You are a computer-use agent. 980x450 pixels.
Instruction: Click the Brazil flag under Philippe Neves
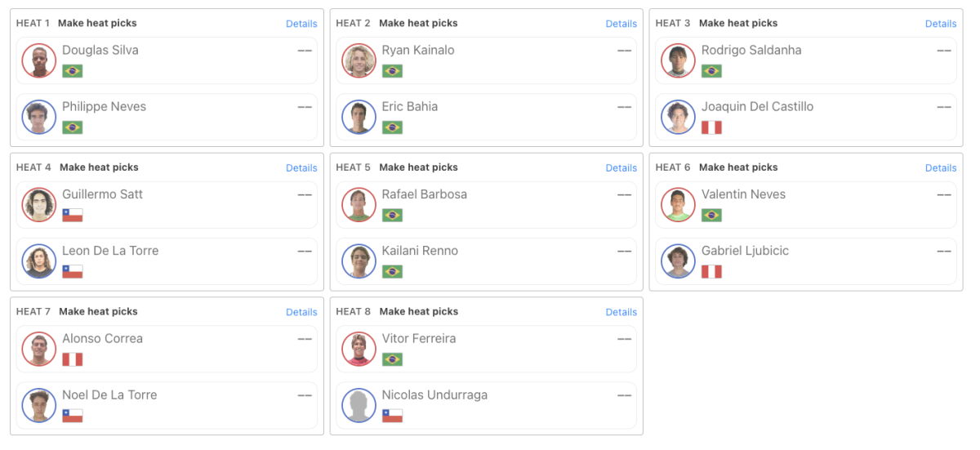point(73,127)
